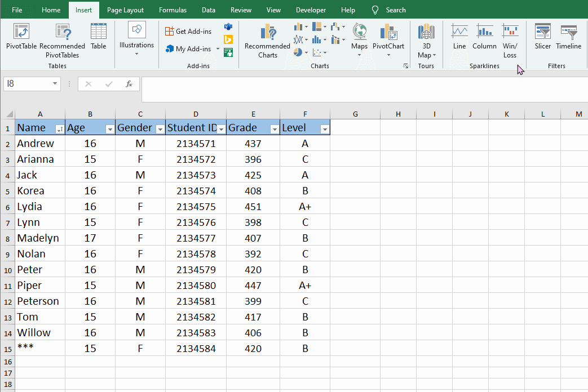
Task: Insert a Line sparkline
Action: point(459,37)
